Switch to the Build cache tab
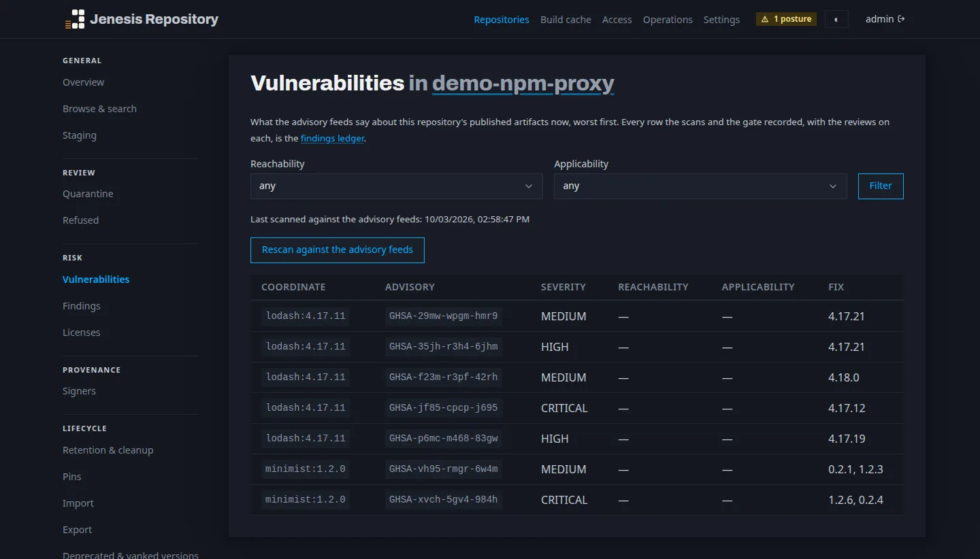Screen dimensions: 980x559 pos(566,20)
